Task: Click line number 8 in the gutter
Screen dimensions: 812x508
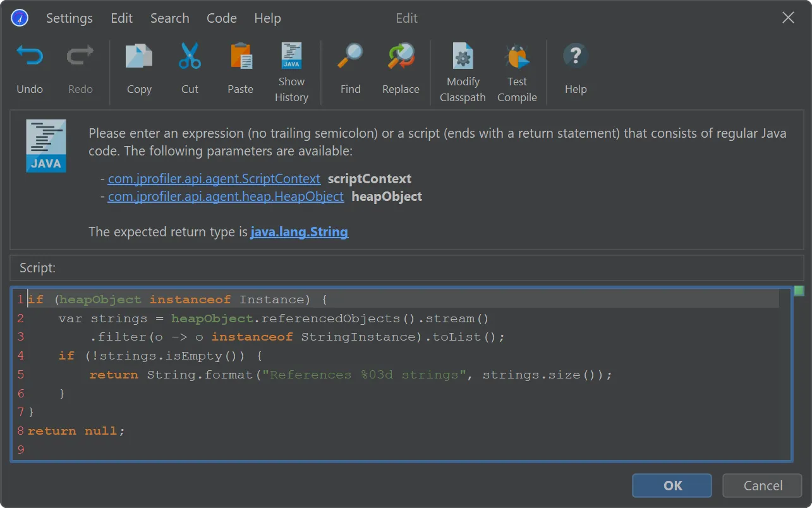Action: click(21, 431)
